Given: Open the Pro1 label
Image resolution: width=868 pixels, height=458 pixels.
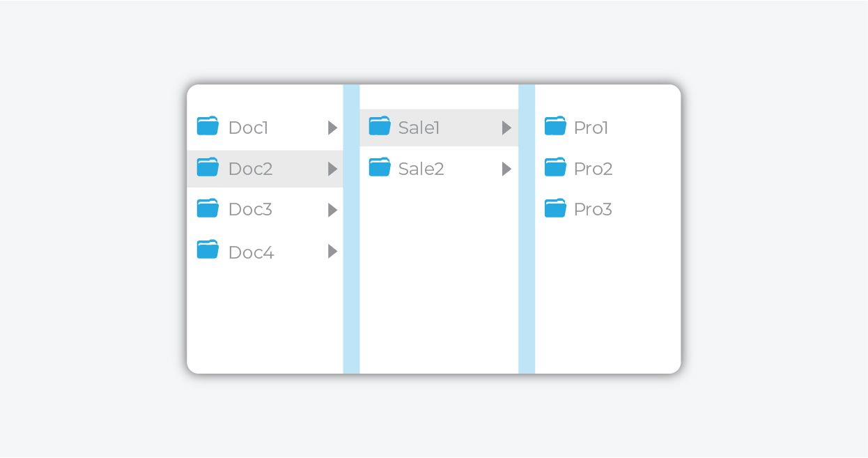Looking at the screenshot, I should point(591,128).
